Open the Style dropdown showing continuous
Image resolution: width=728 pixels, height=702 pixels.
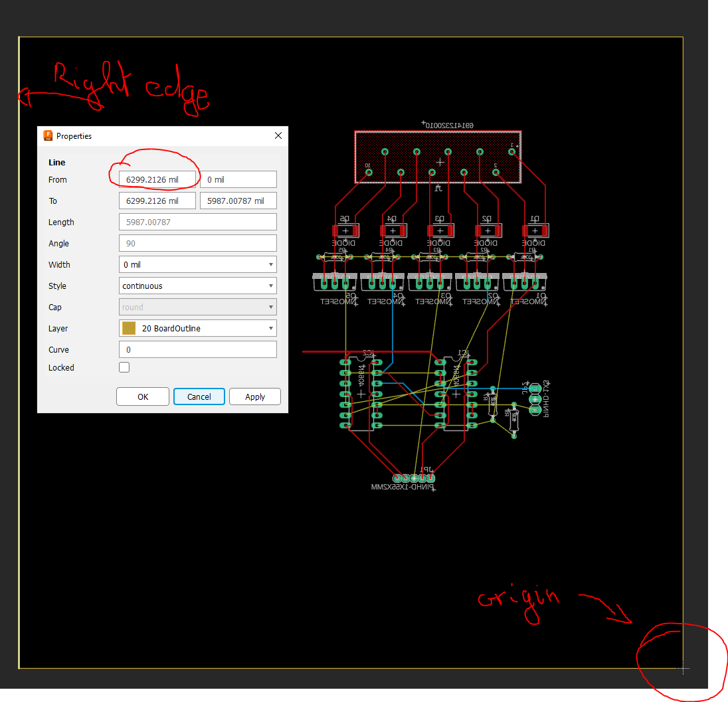(272, 286)
